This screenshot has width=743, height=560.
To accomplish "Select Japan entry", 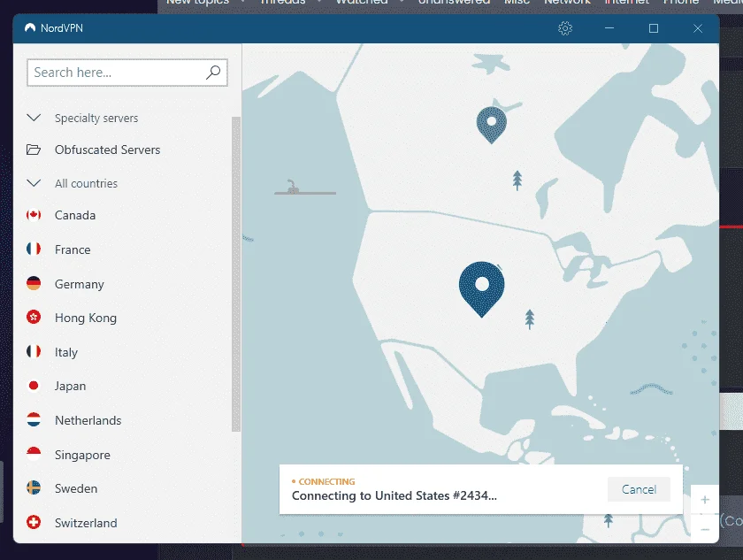I will [x=70, y=386].
